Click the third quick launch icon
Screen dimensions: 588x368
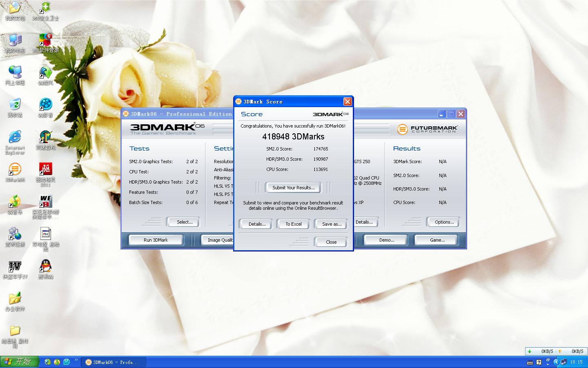point(67,362)
